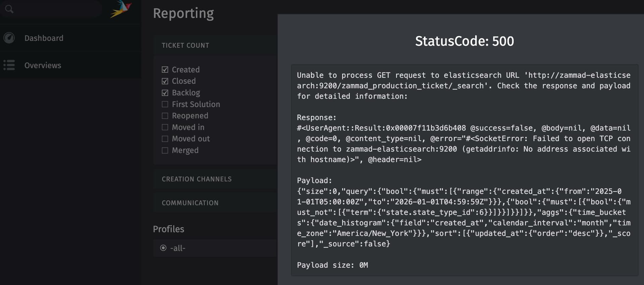The image size is (644, 285).
Task: Click the Overviews list icon
Action: coord(9,65)
